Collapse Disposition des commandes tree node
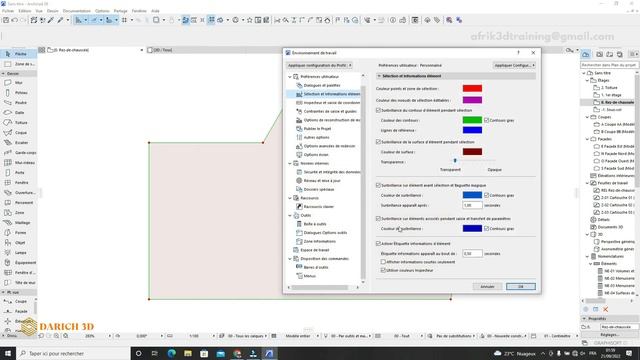640x360 pixels. 290,258
